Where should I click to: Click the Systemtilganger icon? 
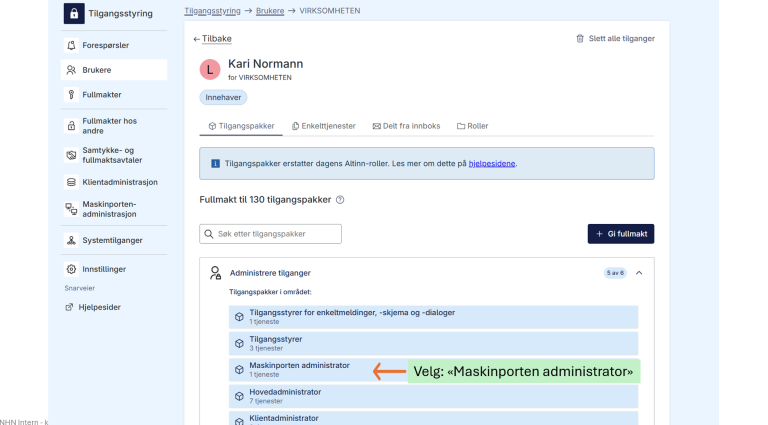(x=71, y=240)
